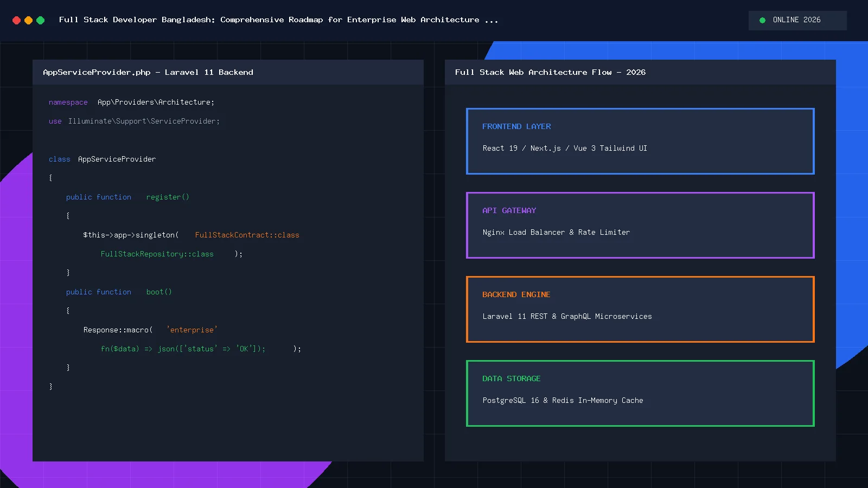Click App\Providers\Architecture; in the code

tap(156, 102)
